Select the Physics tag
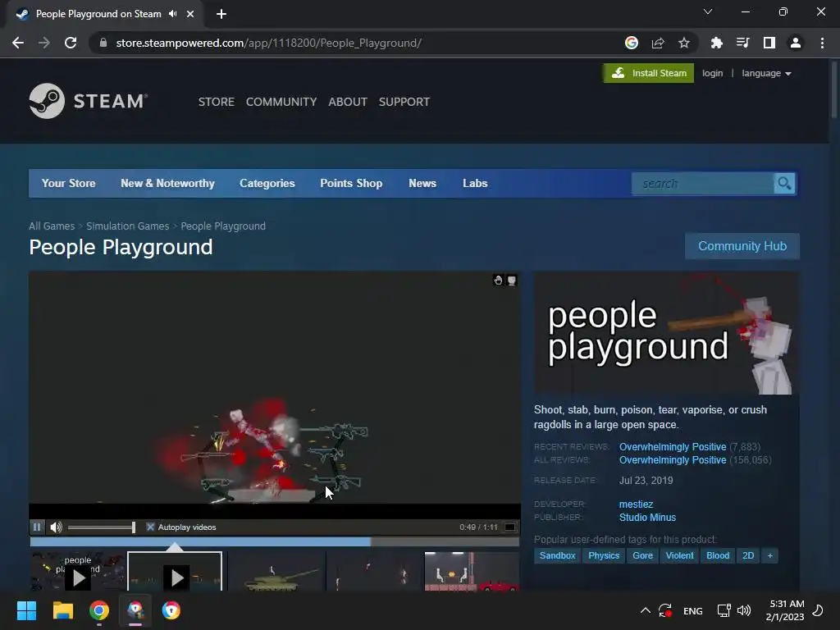Image resolution: width=840 pixels, height=630 pixels. [604, 555]
